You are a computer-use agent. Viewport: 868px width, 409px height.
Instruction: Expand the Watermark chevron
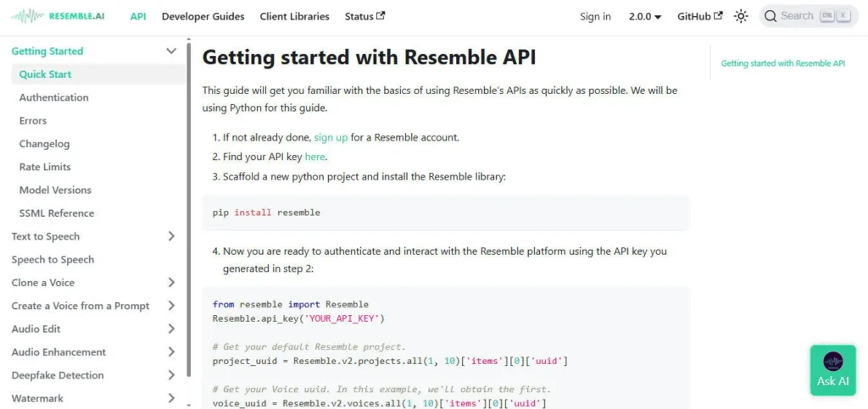click(x=171, y=398)
